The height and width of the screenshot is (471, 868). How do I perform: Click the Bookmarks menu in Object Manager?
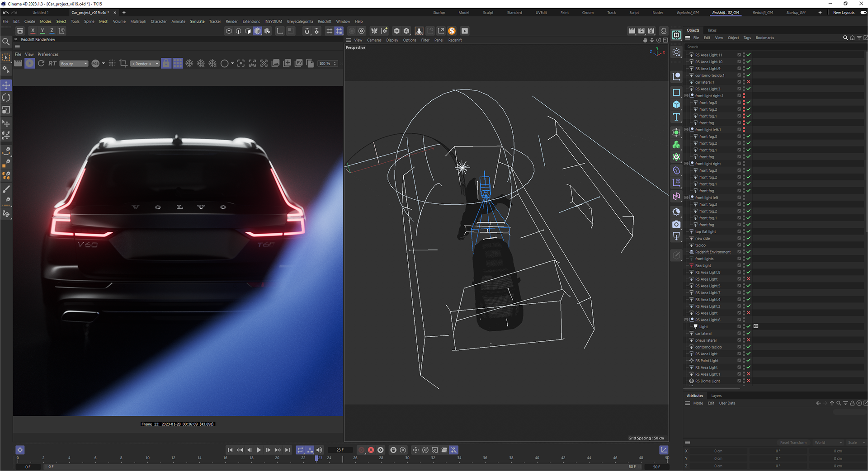(x=765, y=38)
